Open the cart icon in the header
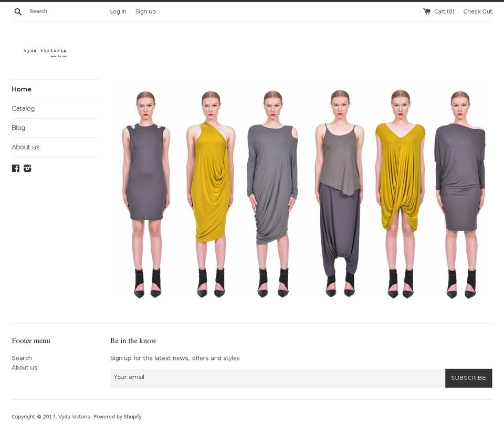The height and width of the screenshot is (433, 504). pos(426,11)
